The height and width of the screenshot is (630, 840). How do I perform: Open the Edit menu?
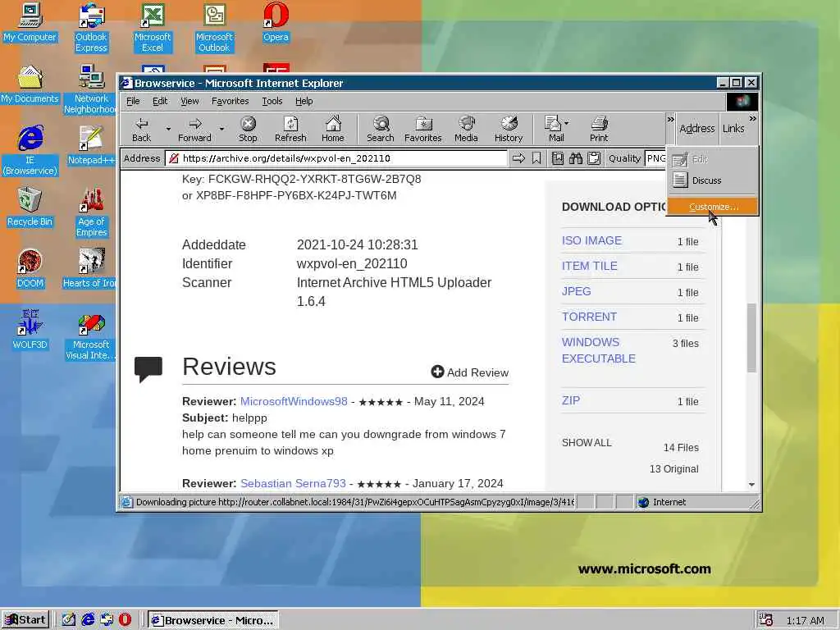tap(160, 101)
